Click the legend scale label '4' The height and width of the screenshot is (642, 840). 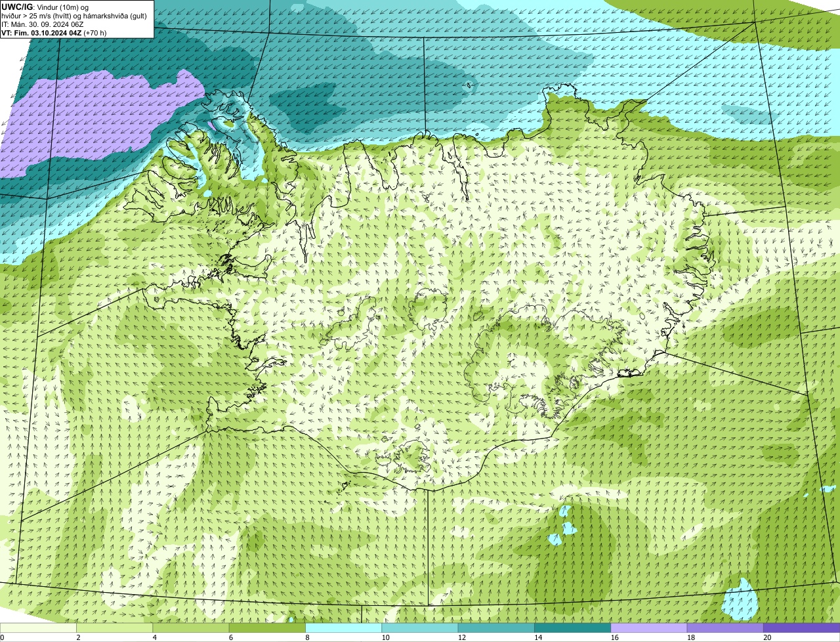[155, 637]
